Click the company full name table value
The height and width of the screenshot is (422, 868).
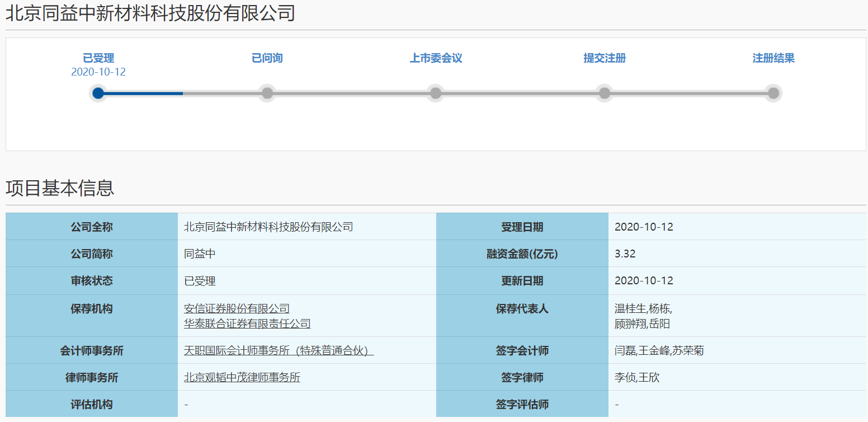(268, 227)
